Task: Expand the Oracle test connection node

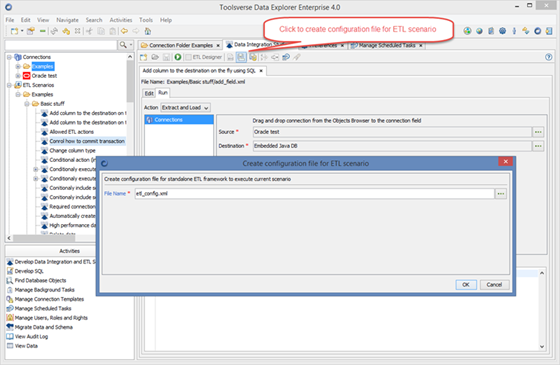Action: pos(18,76)
